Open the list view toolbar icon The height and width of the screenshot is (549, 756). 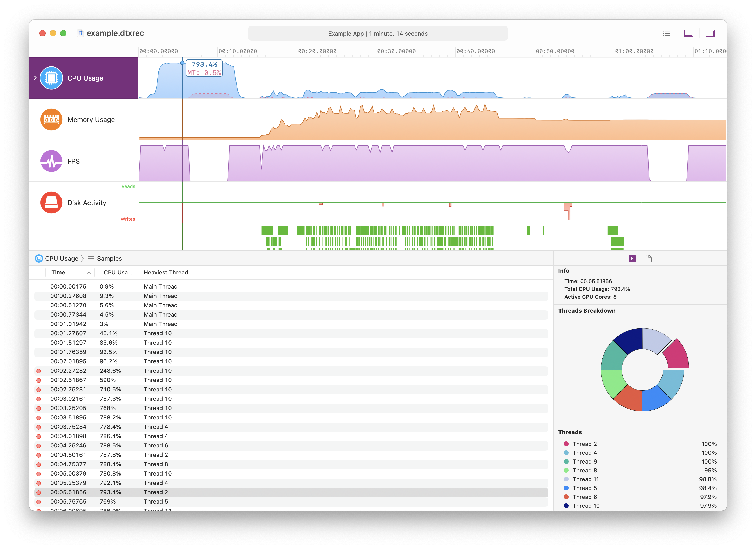tap(666, 33)
